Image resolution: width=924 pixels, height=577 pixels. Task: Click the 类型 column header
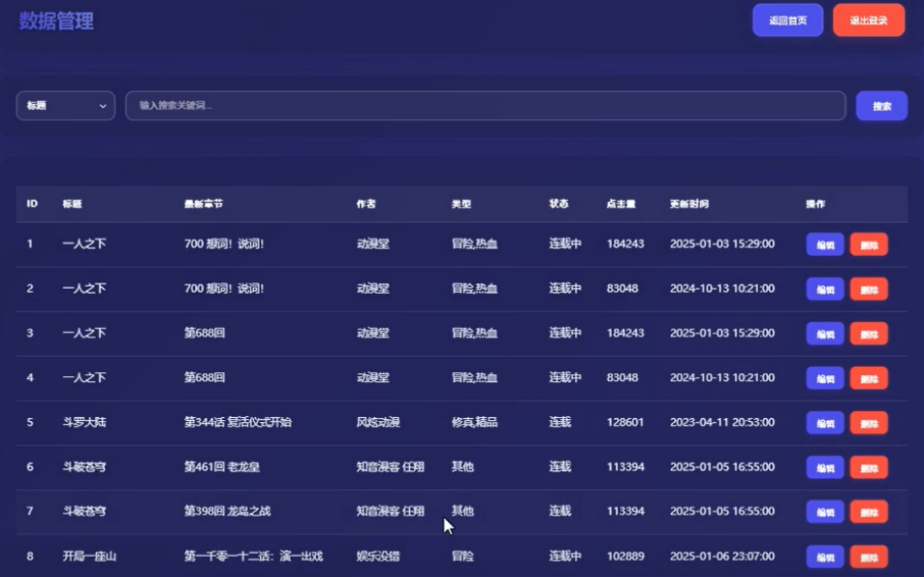click(462, 204)
